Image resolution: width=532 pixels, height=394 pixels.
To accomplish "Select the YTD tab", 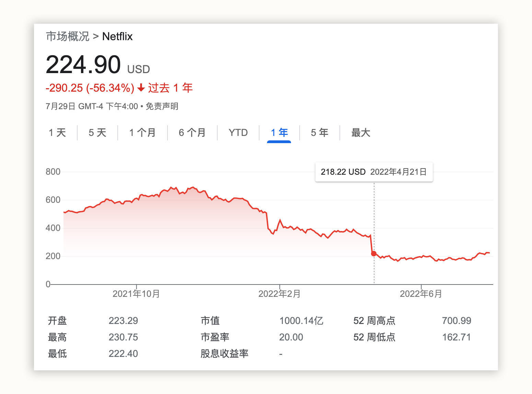I will pos(238,132).
